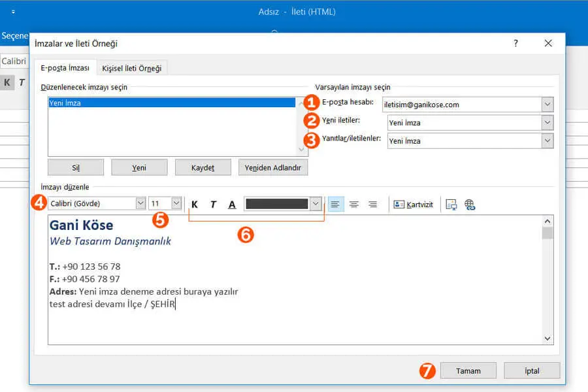
Task: Insert hyperlink icon in signature toolbar
Action: [x=470, y=204]
